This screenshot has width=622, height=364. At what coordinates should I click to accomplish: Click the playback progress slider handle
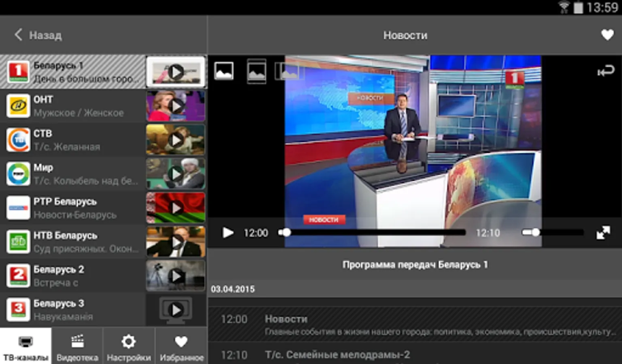point(286,233)
